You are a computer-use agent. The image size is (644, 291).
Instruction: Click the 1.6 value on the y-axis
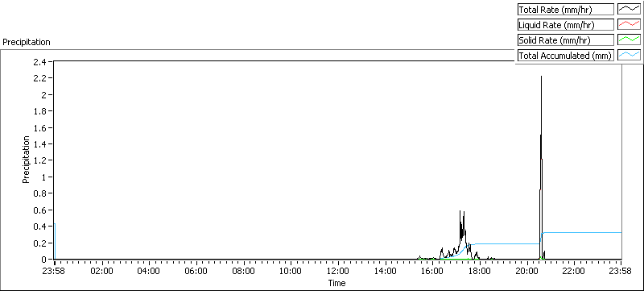point(40,127)
